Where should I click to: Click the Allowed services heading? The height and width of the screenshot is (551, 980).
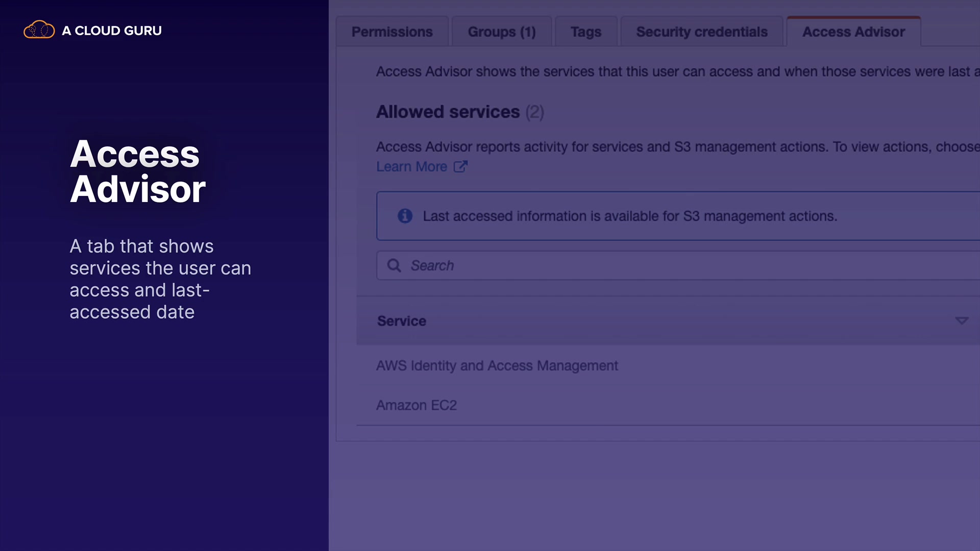448,112
